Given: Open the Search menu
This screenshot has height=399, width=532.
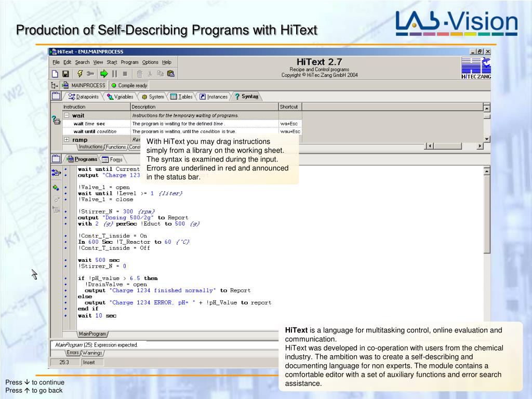Looking at the screenshot, I should (x=82, y=62).
